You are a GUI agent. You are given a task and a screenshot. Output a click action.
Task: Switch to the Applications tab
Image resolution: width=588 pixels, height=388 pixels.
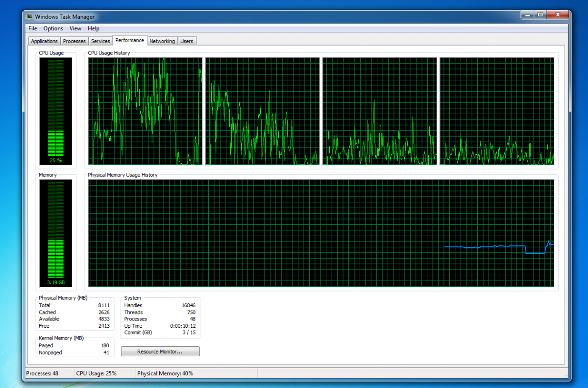45,41
